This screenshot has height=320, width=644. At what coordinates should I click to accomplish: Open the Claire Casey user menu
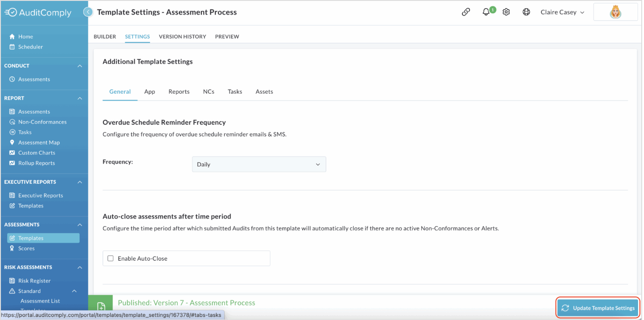[562, 12]
